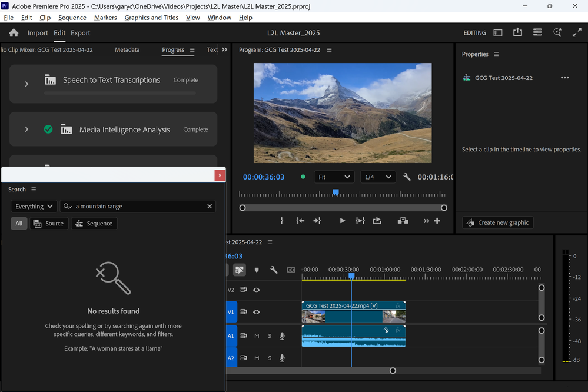Screen dimensions: 588x392
Task: Expand Speech to Text Transcriptions group
Action: click(x=26, y=84)
